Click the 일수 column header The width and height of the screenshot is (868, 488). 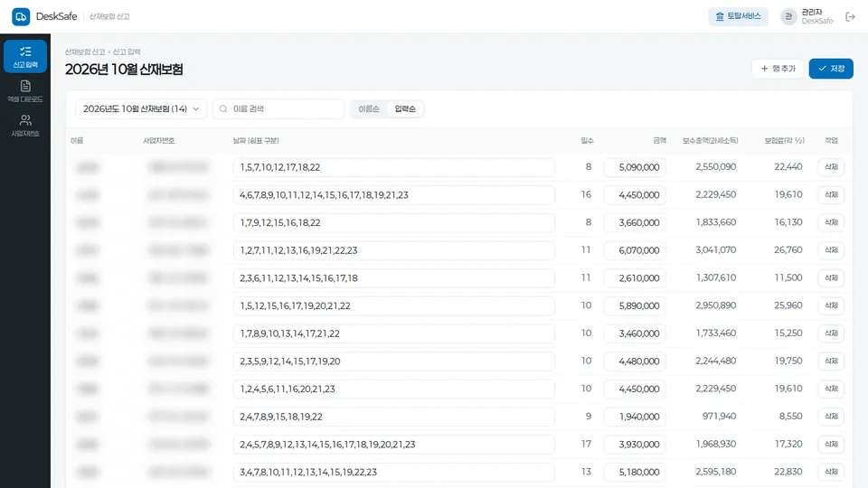tap(587, 141)
